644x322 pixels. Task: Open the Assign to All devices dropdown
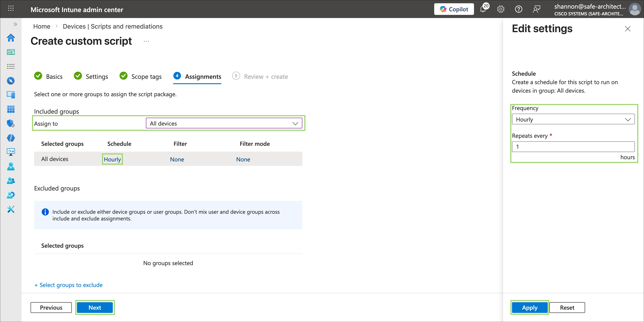click(x=224, y=123)
